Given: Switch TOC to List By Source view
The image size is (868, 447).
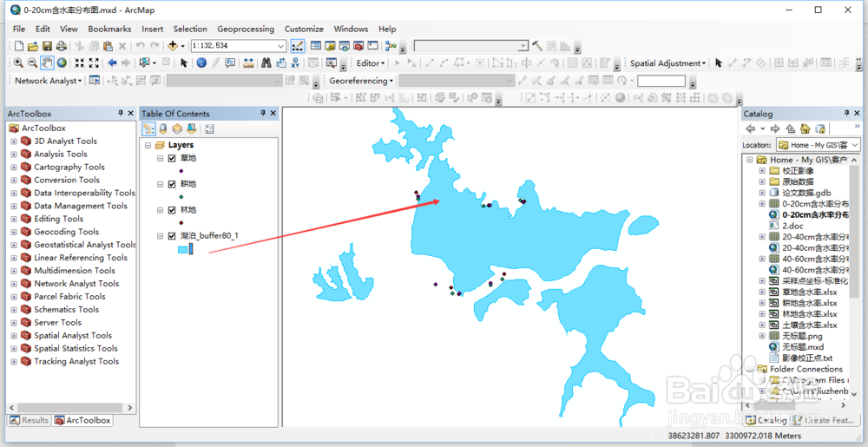Looking at the screenshot, I should [x=163, y=129].
